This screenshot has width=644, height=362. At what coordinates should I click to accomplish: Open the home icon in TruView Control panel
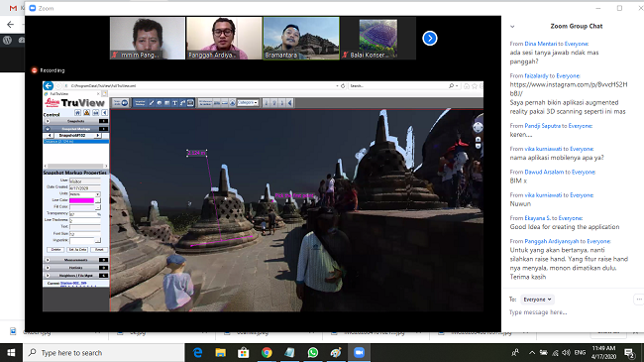77,113
